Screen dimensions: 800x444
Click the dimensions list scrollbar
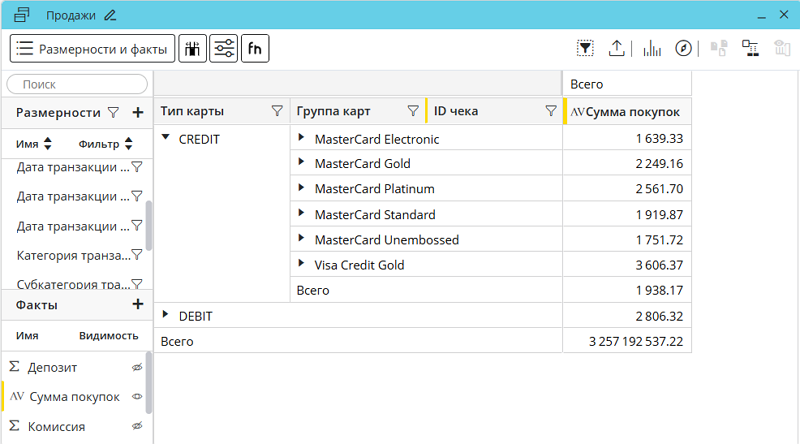click(x=149, y=225)
